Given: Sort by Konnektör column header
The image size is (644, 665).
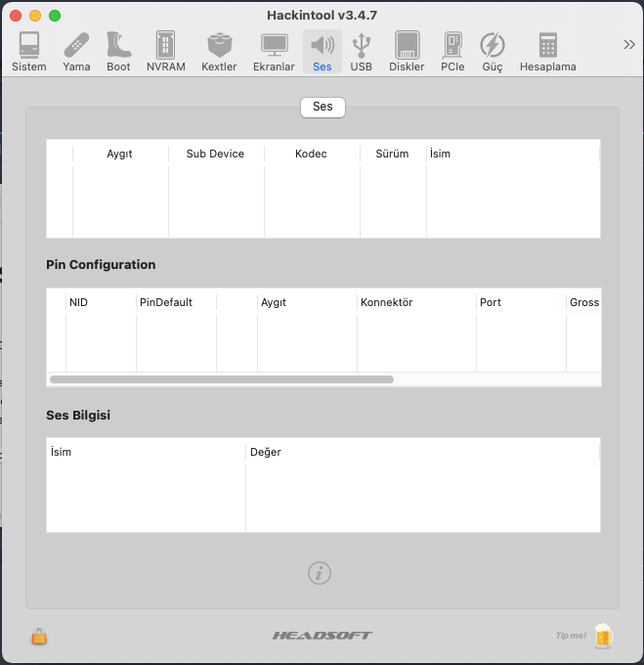Looking at the screenshot, I should (x=416, y=302).
